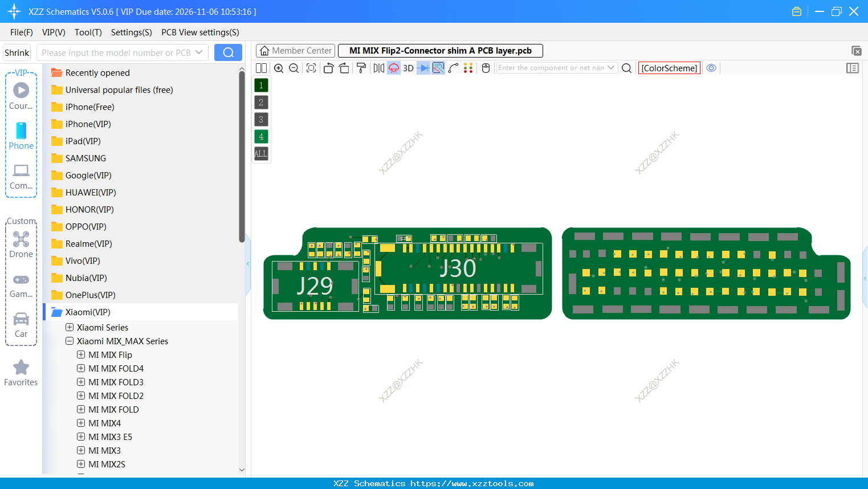Zoom in on the PCB view
The height and width of the screenshot is (489, 868).
[x=279, y=68]
